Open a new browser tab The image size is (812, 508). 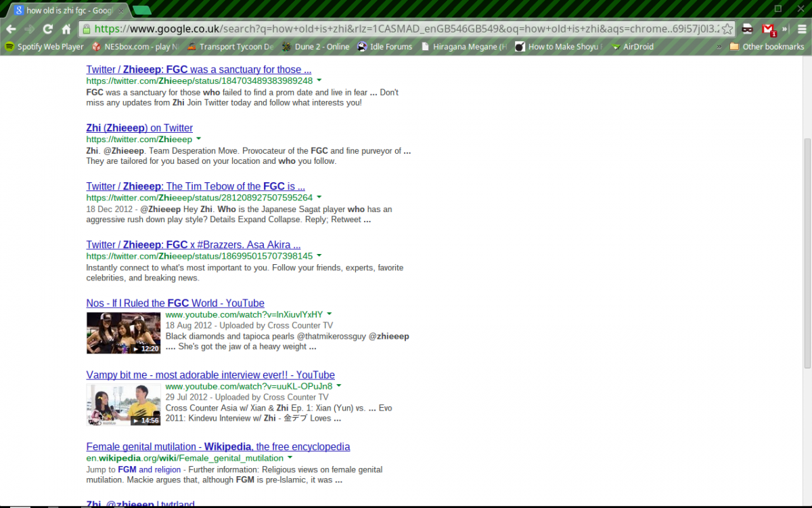pyautogui.click(x=142, y=10)
